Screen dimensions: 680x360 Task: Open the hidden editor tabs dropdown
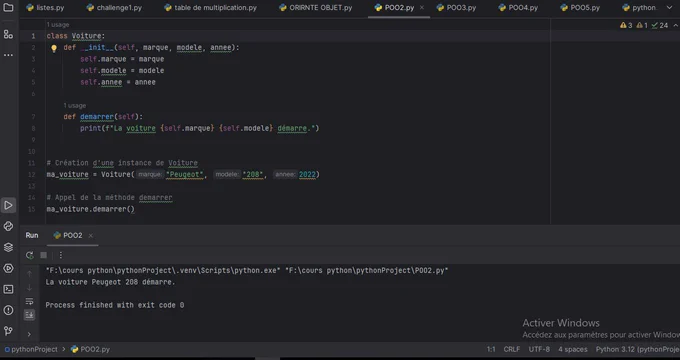coord(669,8)
